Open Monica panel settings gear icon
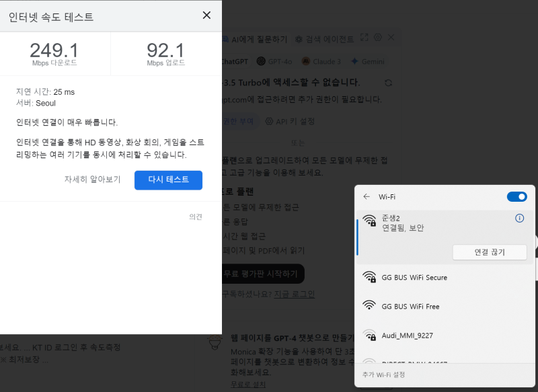The width and height of the screenshot is (538, 392). (378, 37)
